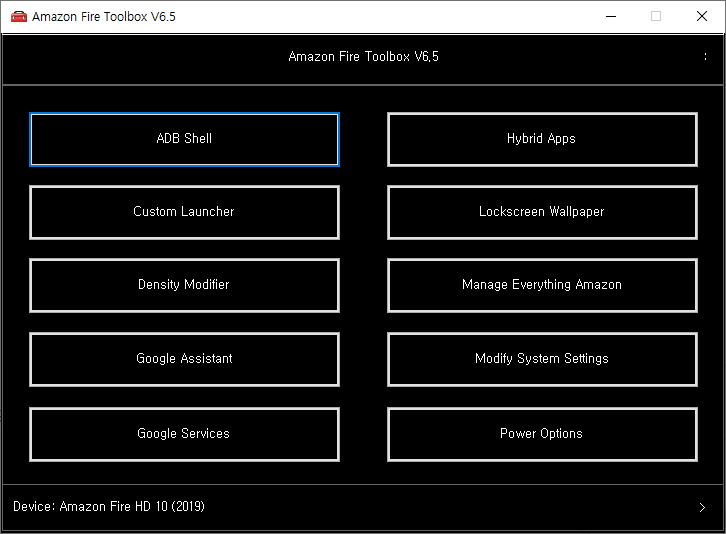Open Power Options
Viewport: 726px width, 534px height.
(x=542, y=434)
